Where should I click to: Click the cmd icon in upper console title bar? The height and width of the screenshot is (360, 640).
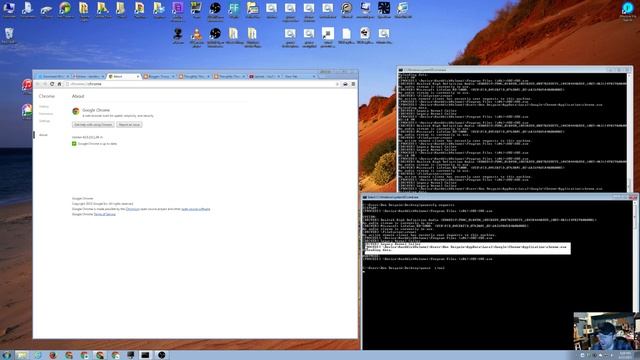[401, 70]
